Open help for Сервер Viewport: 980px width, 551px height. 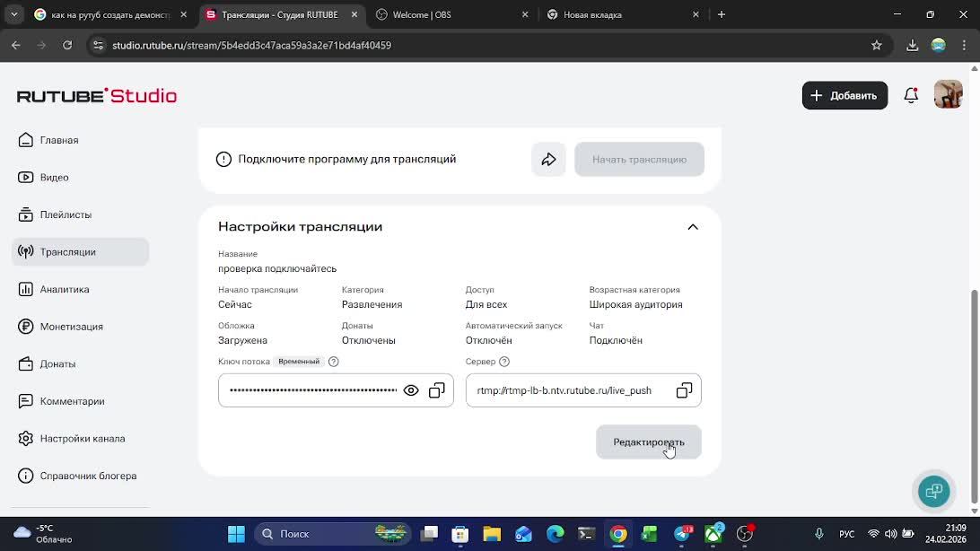coord(504,362)
